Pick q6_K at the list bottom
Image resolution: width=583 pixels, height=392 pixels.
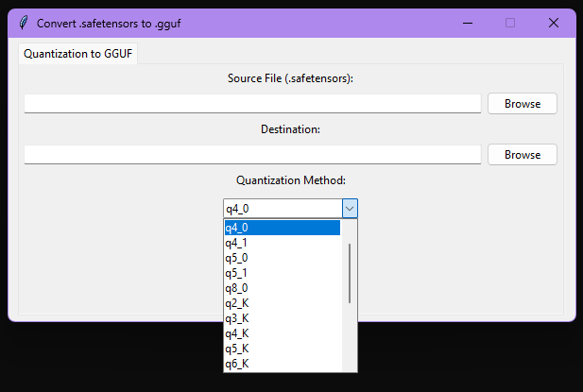coord(282,364)
